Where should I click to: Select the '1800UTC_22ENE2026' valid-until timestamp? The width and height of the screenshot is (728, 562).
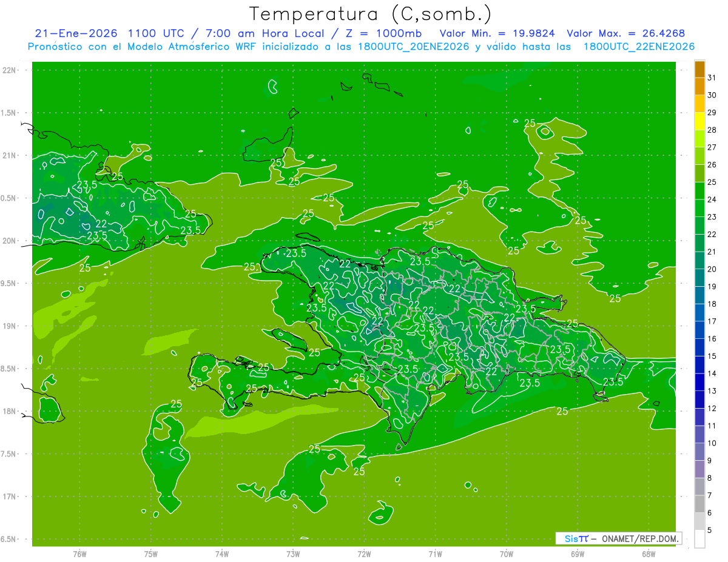[639, 47]
